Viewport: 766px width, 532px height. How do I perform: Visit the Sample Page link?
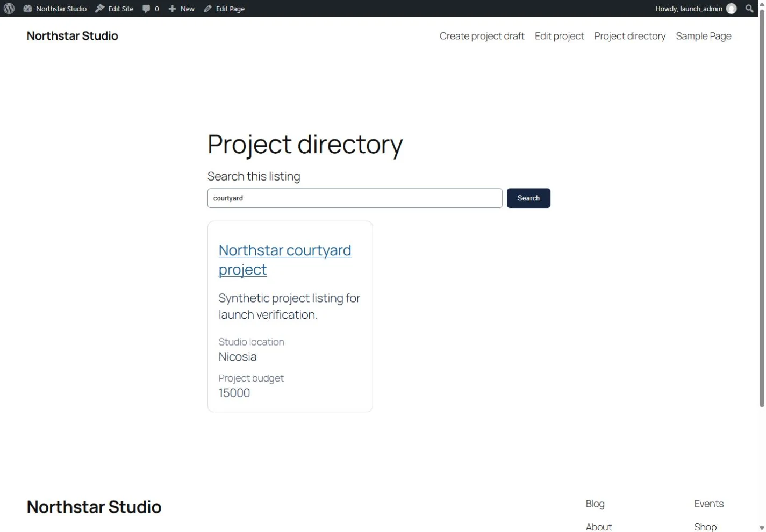tap(704, 36)
